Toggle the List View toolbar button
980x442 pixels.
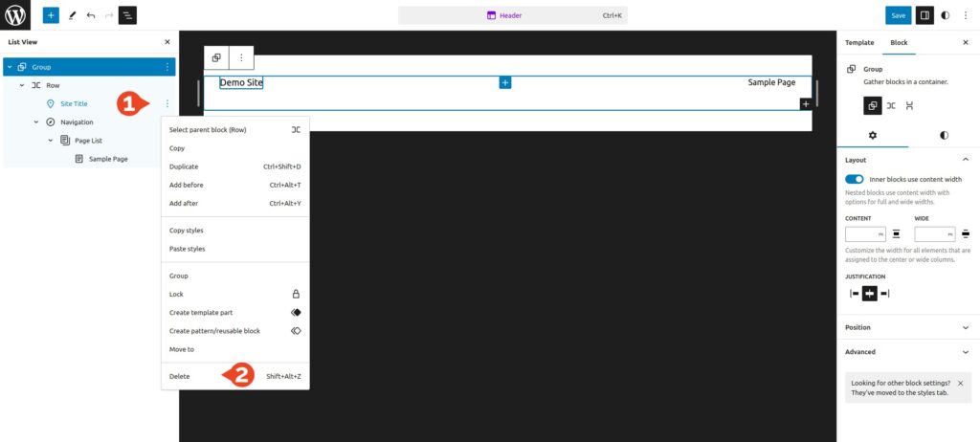127,15
